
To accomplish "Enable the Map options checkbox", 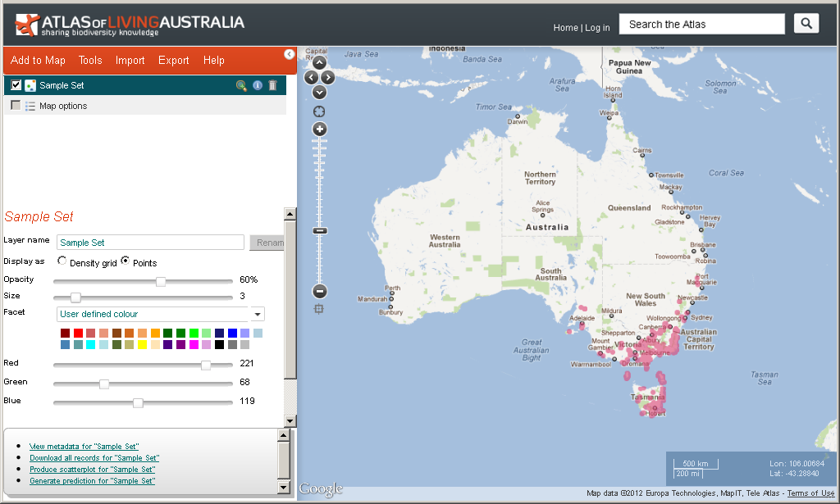I will tap(16, 105).
